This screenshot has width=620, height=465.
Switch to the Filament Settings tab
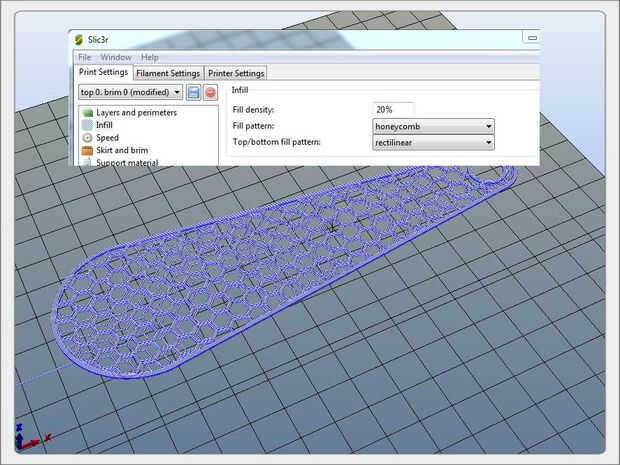(168, 73)
